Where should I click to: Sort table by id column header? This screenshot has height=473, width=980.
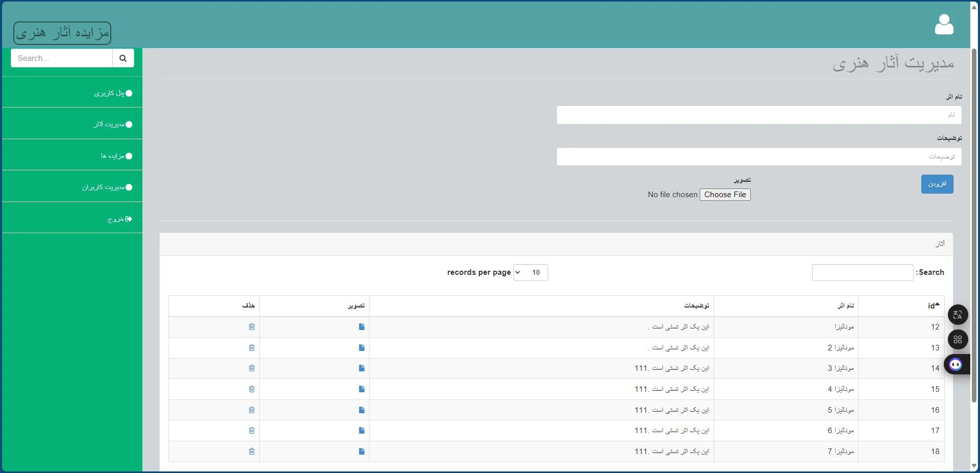tap(933, 306)
